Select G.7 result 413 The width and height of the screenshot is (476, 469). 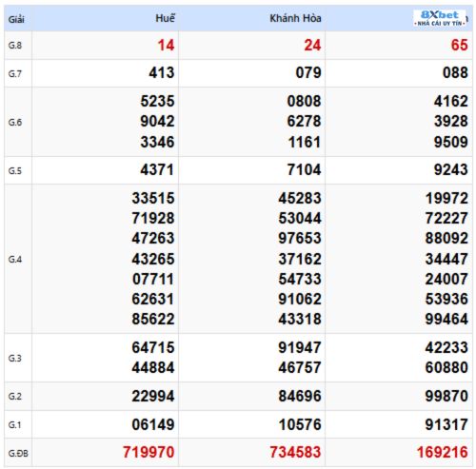[162, 72]
